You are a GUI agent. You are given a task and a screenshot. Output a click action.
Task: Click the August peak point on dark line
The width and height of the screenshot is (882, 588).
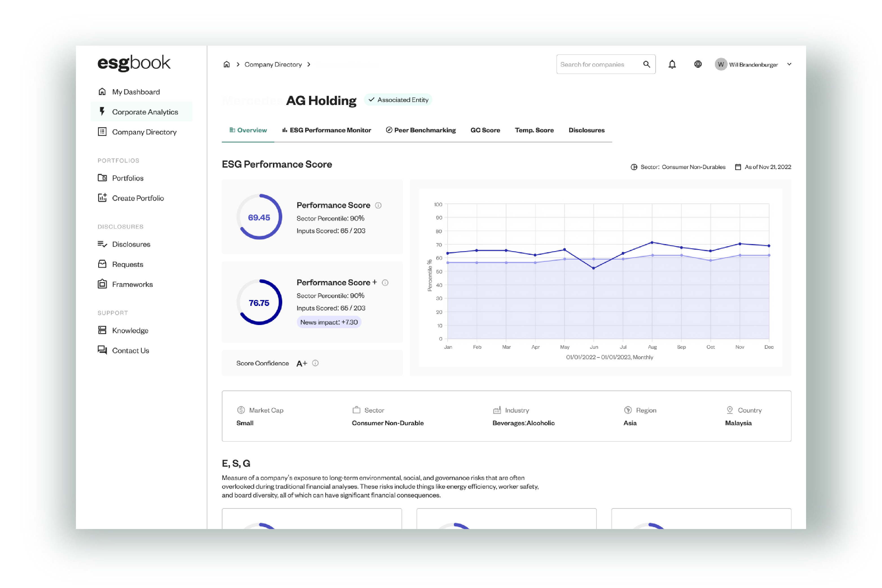(x=652, y=243)
